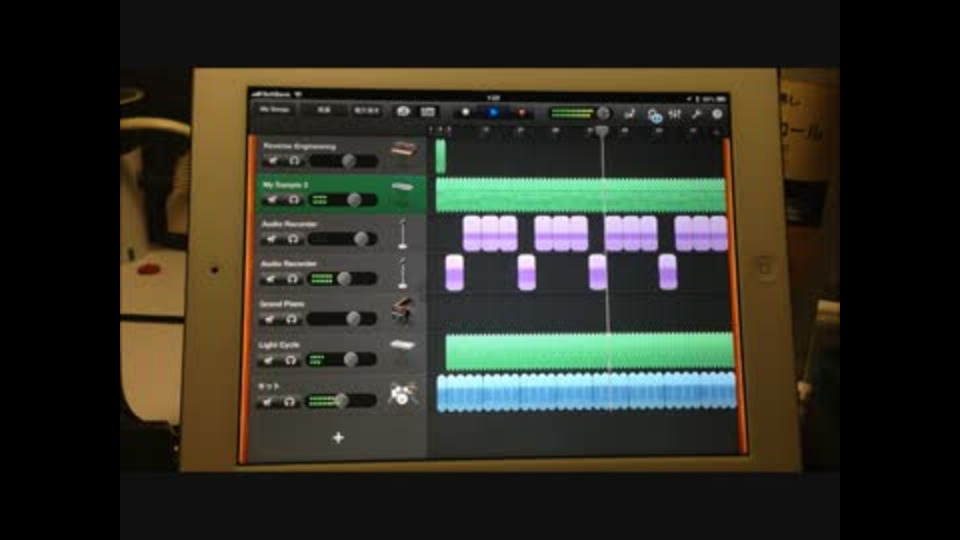Solo the Audio Recorder track above Grand Piano
The width and height of the screenshot is (960, 540).
click(293, 279)
